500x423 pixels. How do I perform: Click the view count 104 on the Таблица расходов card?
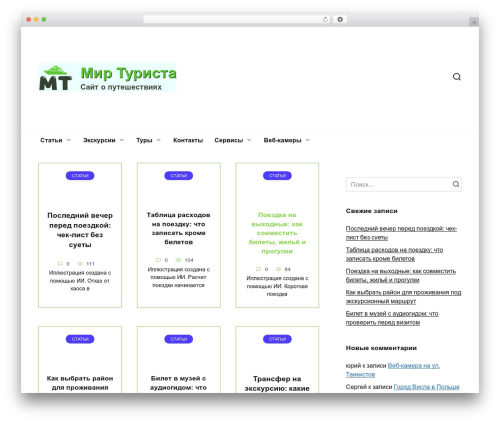click(x=189, y=260)
